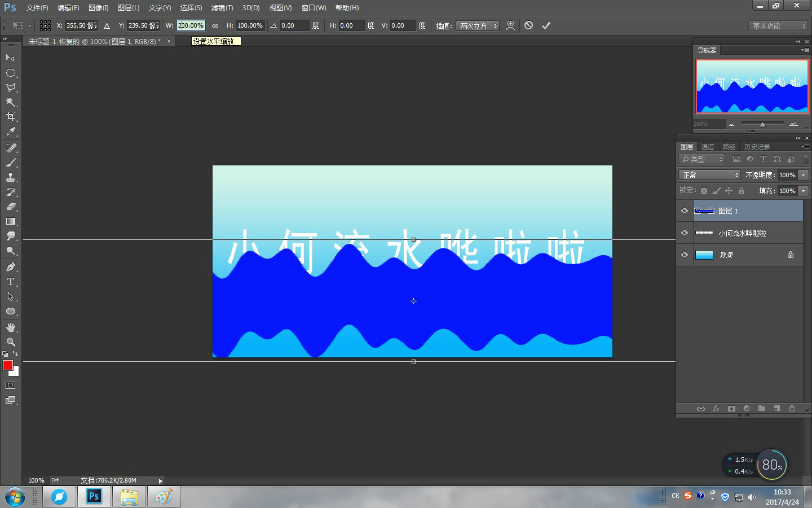
Task: Select the Eyedropper tool
Action: [11, 132]
